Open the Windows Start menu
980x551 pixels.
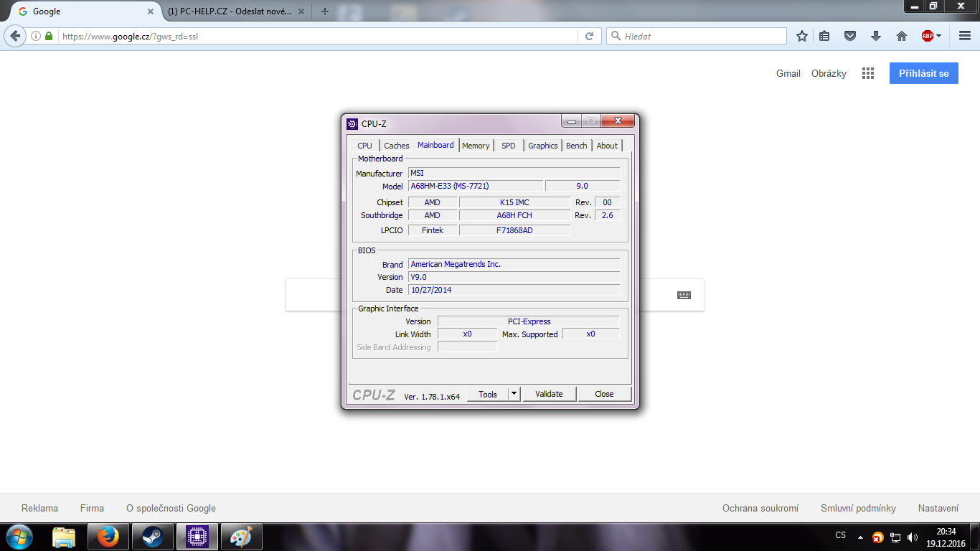coord(19,537)
